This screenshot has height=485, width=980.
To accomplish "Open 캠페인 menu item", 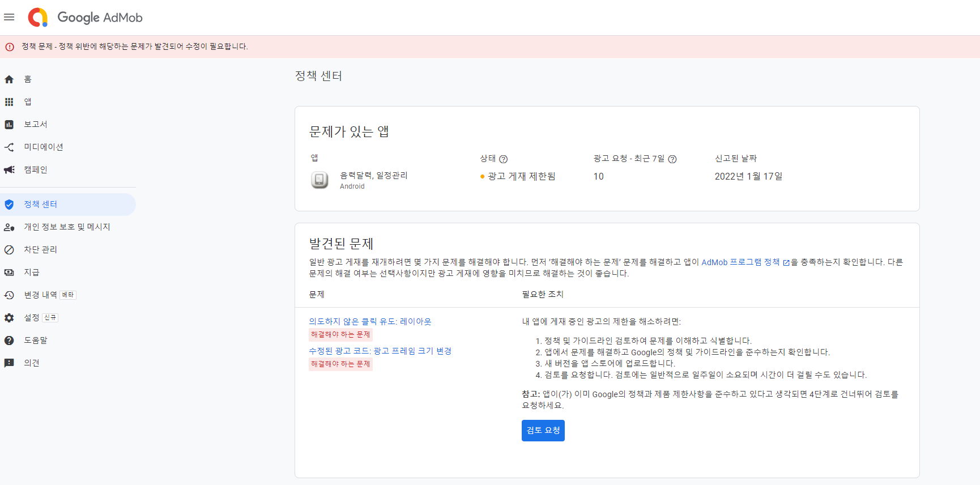I will click(x=36, y=170).
